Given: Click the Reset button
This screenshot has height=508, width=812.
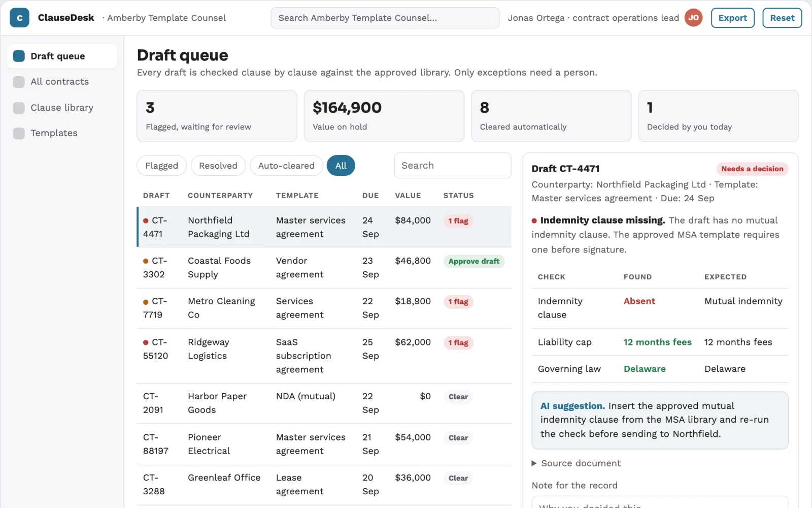Looking at the screenshot, I should (782, 18).
